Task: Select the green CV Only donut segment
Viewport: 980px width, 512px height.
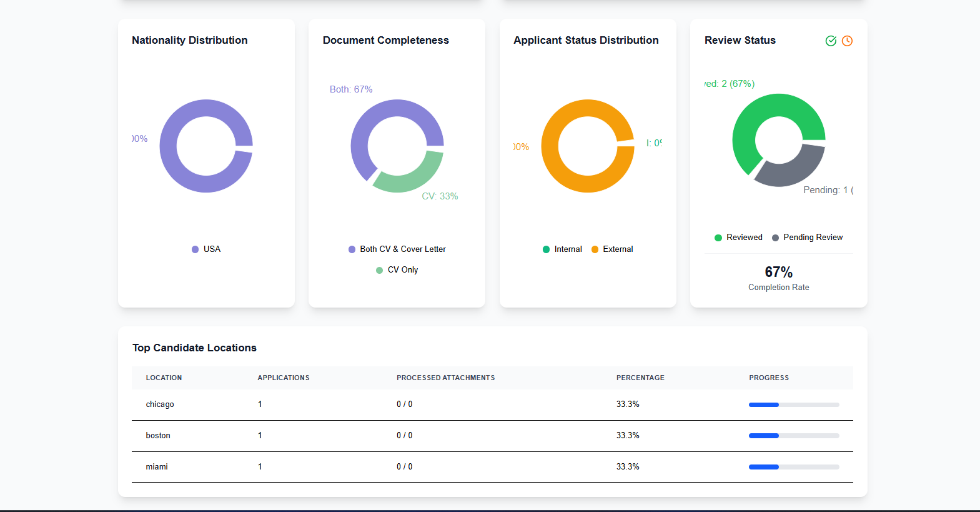Action: [409, 180]
